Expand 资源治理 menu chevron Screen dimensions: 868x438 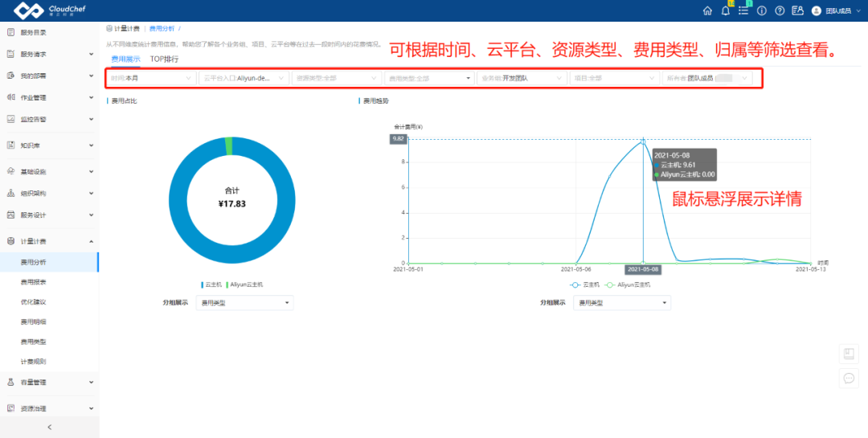(92, 408)
